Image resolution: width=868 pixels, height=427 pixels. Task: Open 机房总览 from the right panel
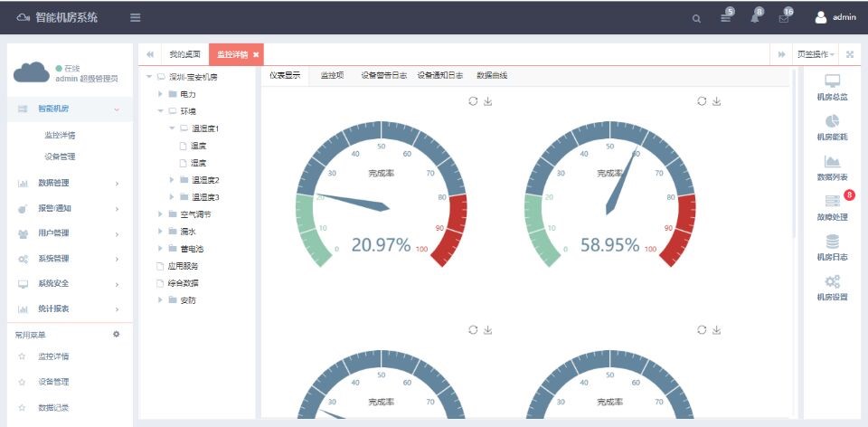[832, 87]
